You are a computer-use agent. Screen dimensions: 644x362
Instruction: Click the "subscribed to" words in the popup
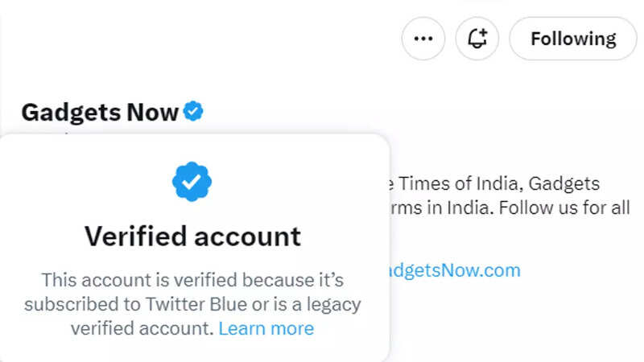(83, 305)
